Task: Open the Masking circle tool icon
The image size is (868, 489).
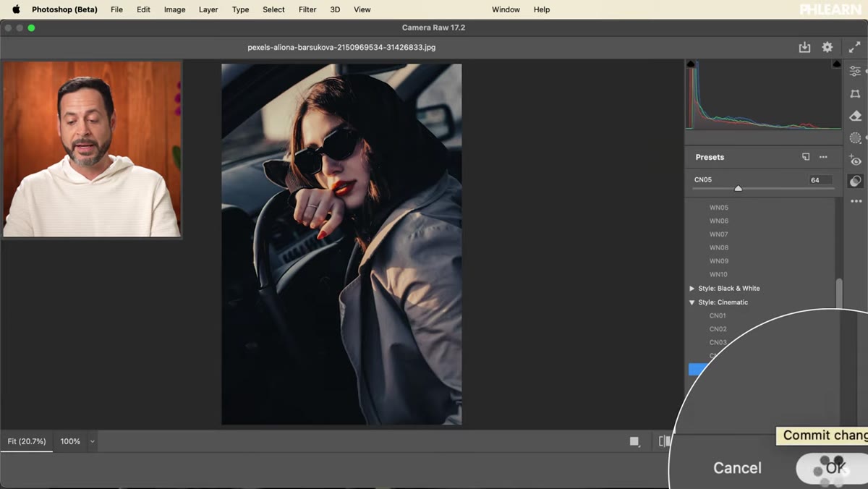Action: 856,138
